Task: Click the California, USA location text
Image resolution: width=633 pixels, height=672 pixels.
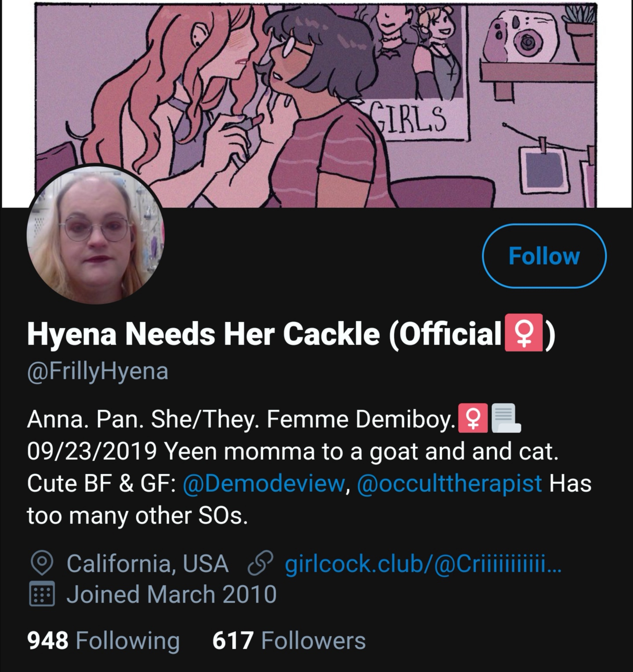Action: click(x=147, y=563)
